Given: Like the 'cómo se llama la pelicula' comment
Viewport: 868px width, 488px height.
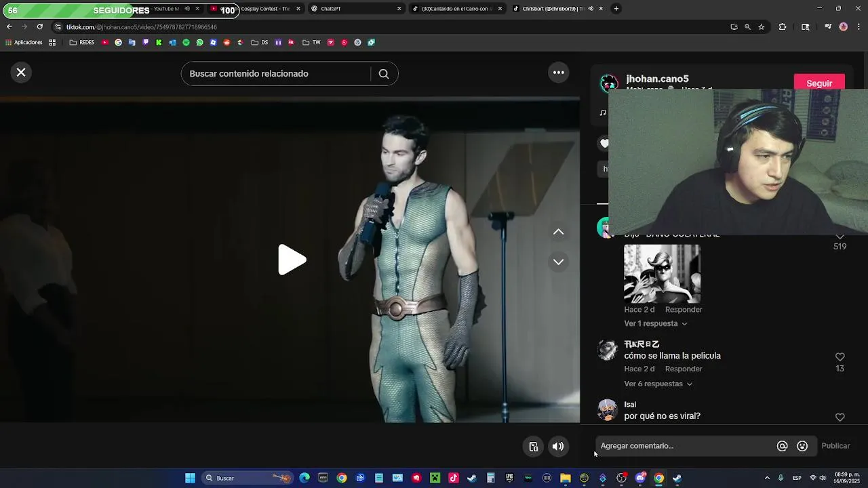Looking at the screenshot, I should point(840,357).
